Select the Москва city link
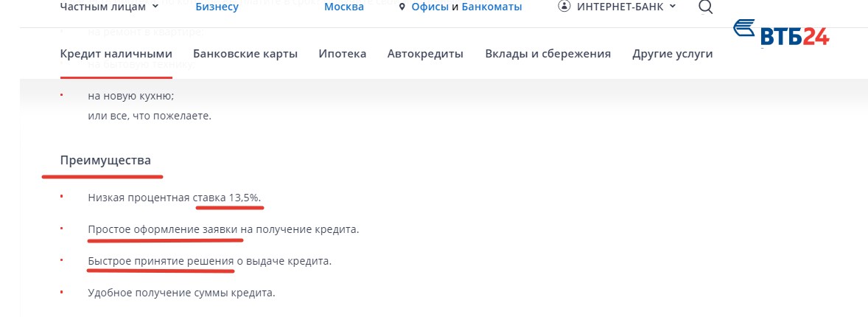This screenshot has width=868, height=317. point(343,7)
